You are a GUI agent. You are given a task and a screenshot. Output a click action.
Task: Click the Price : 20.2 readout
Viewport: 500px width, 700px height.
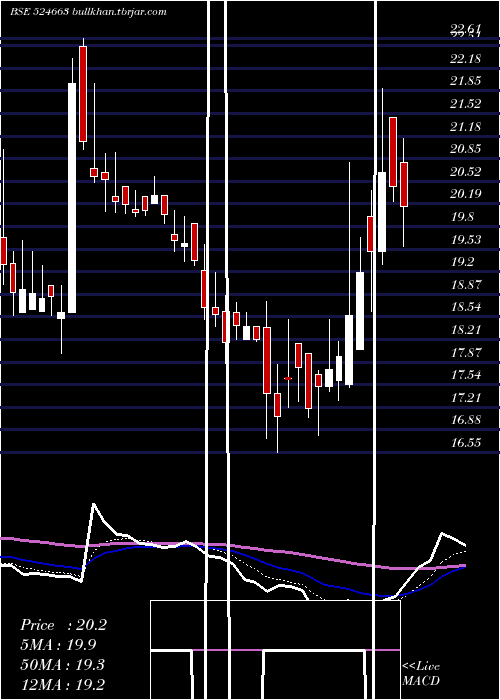[x=63, y=625]
